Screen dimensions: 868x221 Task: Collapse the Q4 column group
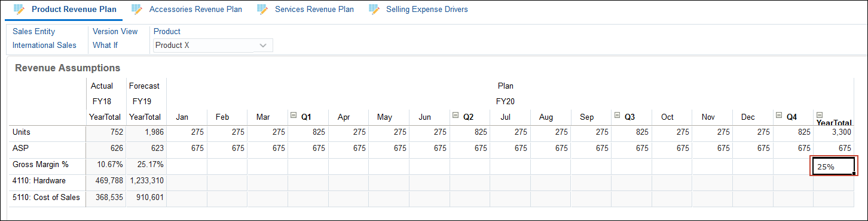coord(779,116)
